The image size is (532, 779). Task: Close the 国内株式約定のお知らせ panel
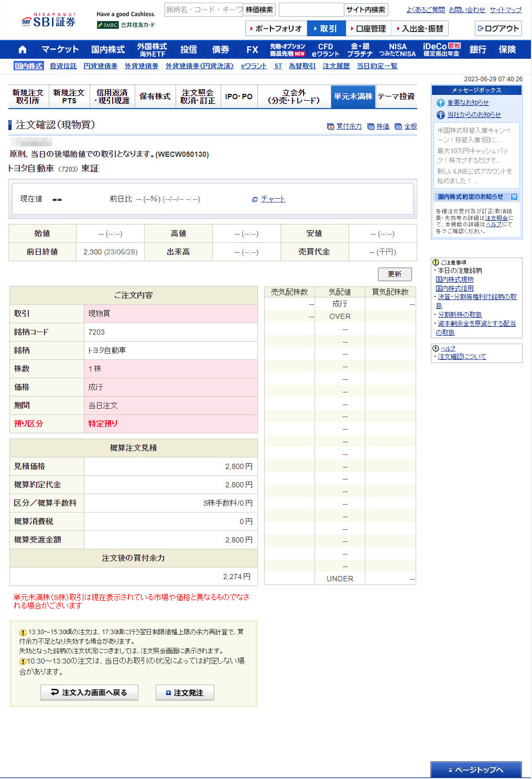(x=514, y=197)
